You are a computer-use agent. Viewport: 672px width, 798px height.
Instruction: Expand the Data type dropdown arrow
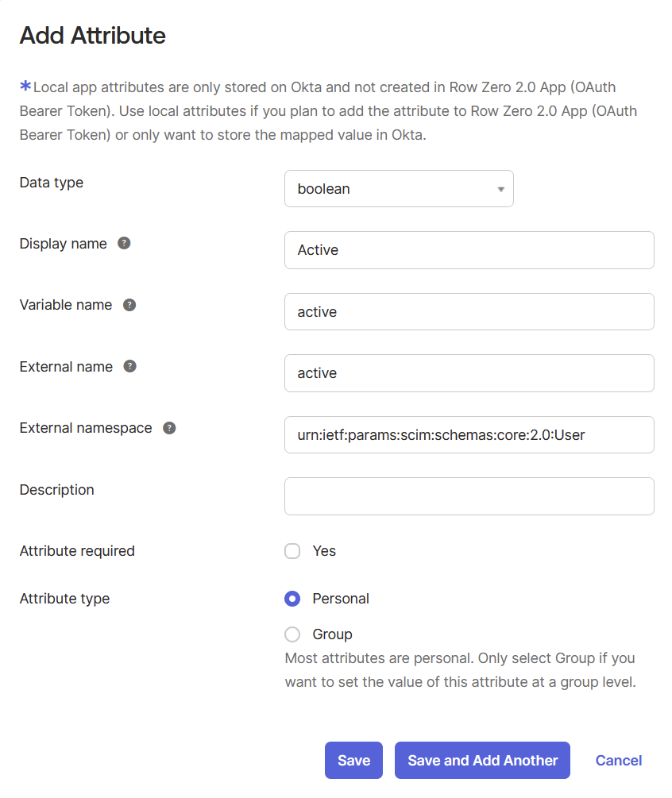pos(500,189)
